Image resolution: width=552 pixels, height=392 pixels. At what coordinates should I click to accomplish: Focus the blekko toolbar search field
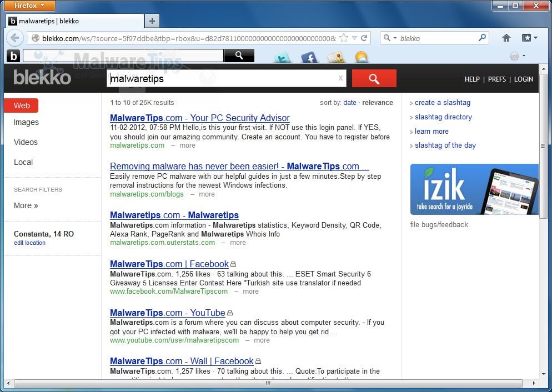pos(123,56)
